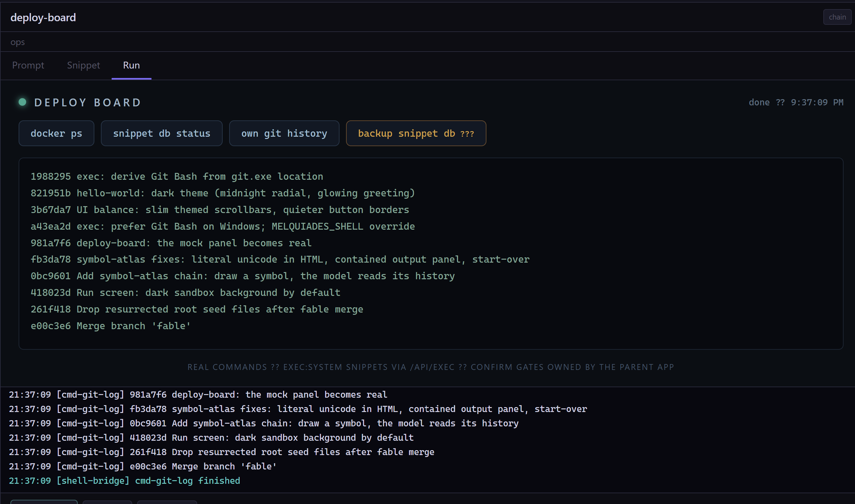Select output line 821951b hello-world dark theme

click(x=223, y=193)
